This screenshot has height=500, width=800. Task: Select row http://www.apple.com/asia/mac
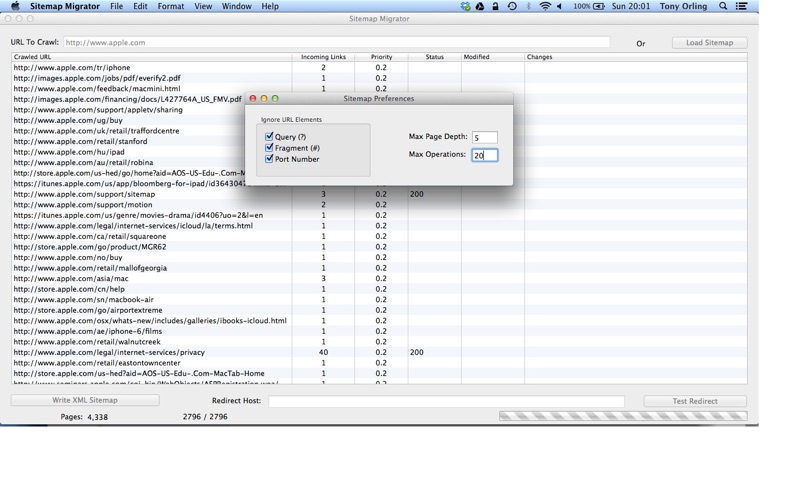380,278
